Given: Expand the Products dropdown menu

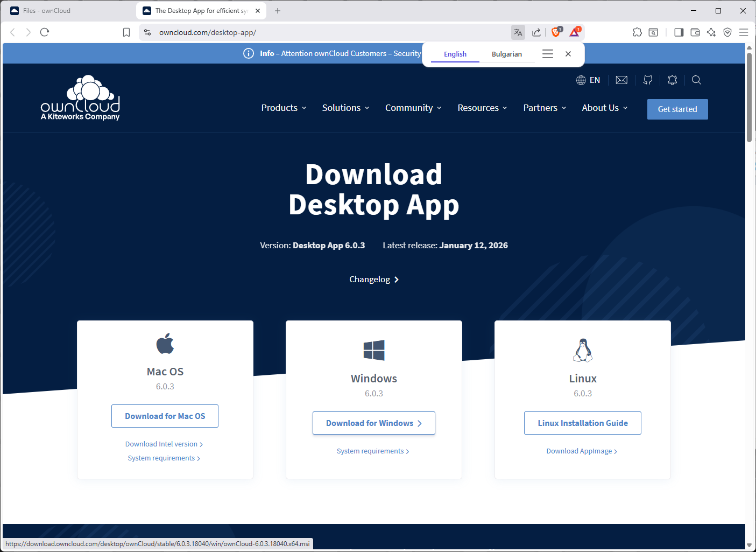Looking at the screenshot, I should pos(284,108).
